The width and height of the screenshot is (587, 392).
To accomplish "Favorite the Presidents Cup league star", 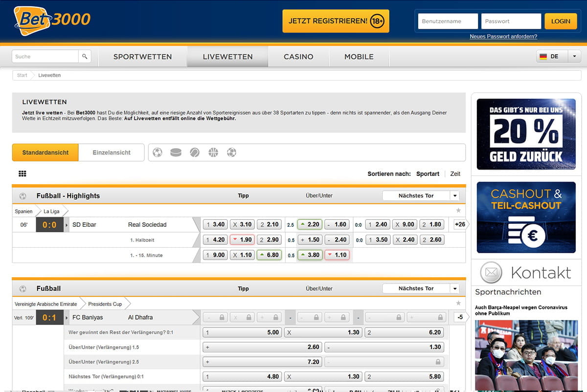I will pos(458,303).
